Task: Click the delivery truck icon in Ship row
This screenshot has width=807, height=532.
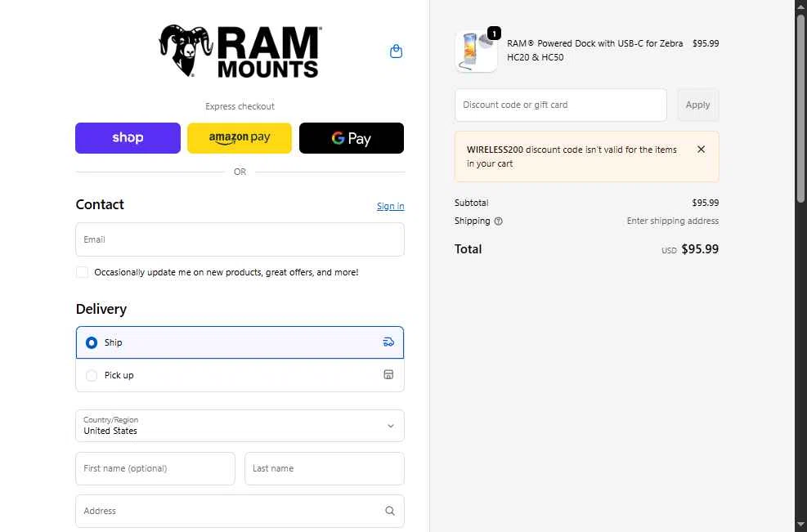Action: click(388, 342)
